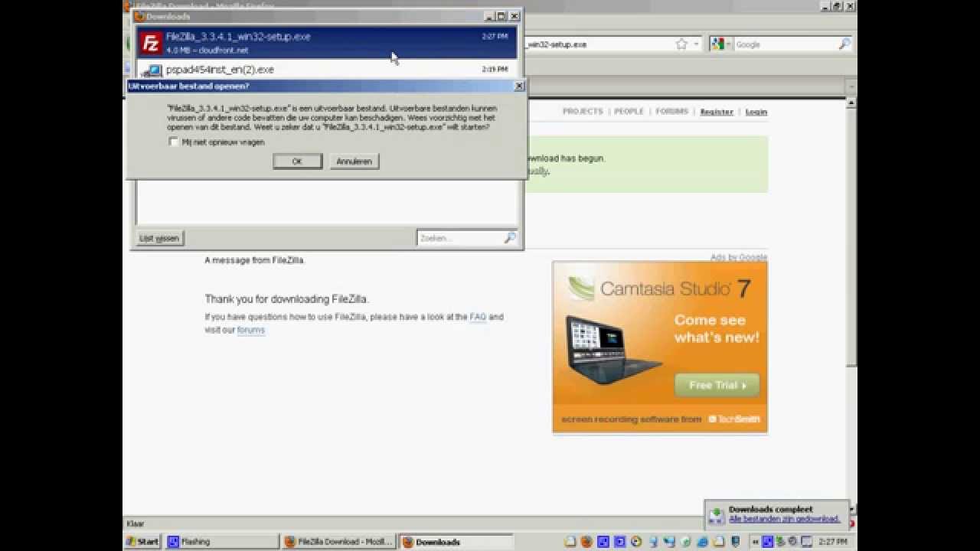Click the taskbar clock showing 2:27 PM

(x=832, y=542)
